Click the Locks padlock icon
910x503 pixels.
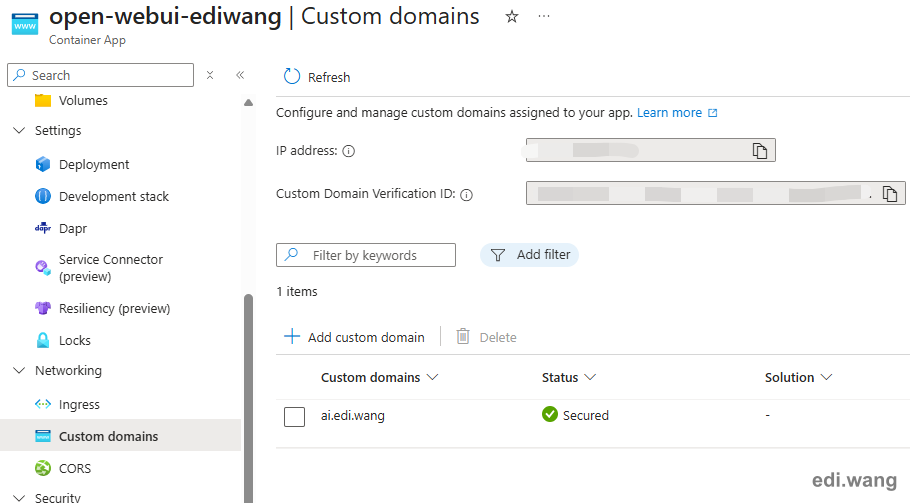pyautogui.click(x=43, y=340)
